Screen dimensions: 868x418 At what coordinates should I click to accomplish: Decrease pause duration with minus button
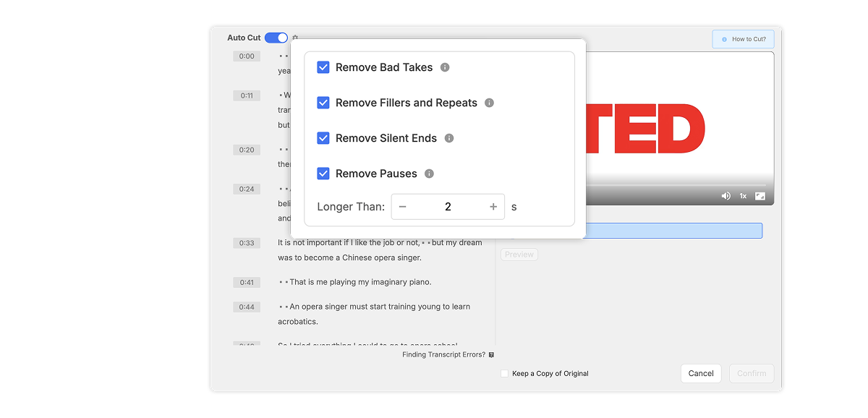coord(402,206)
